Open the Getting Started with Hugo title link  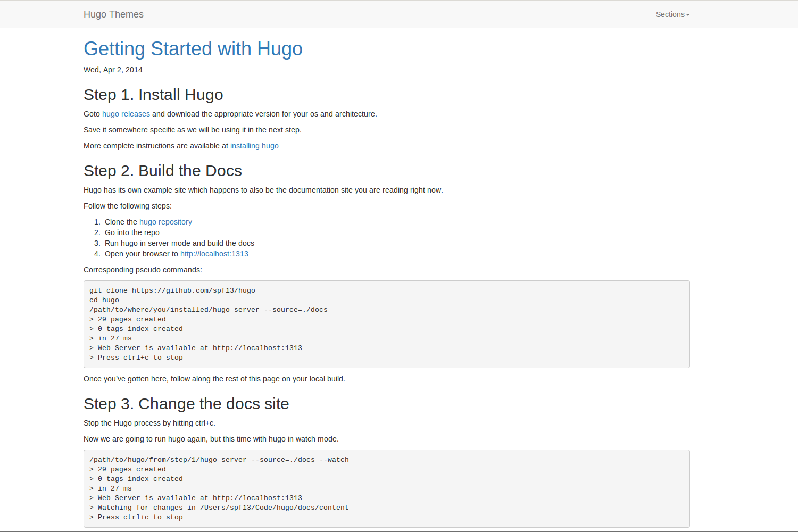pos(193,49)
